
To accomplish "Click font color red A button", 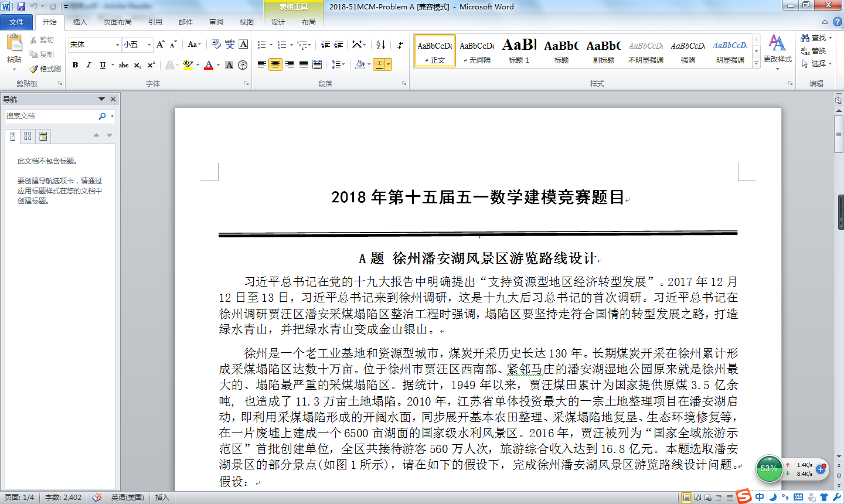I will pos(209,65).
